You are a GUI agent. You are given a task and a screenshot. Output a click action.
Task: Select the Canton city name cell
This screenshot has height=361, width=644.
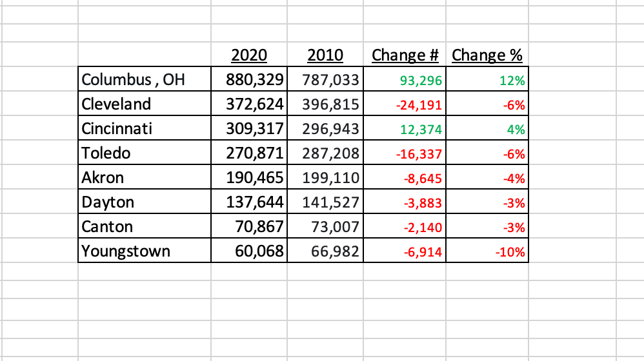click(145, 226)
